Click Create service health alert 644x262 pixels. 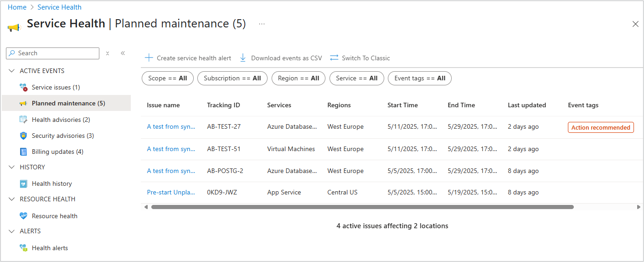coord(188,58)
